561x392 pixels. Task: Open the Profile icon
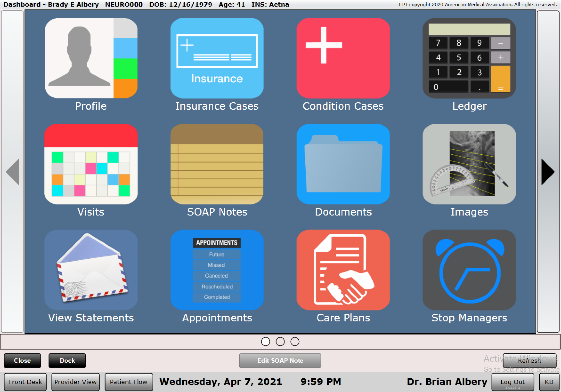91,59
